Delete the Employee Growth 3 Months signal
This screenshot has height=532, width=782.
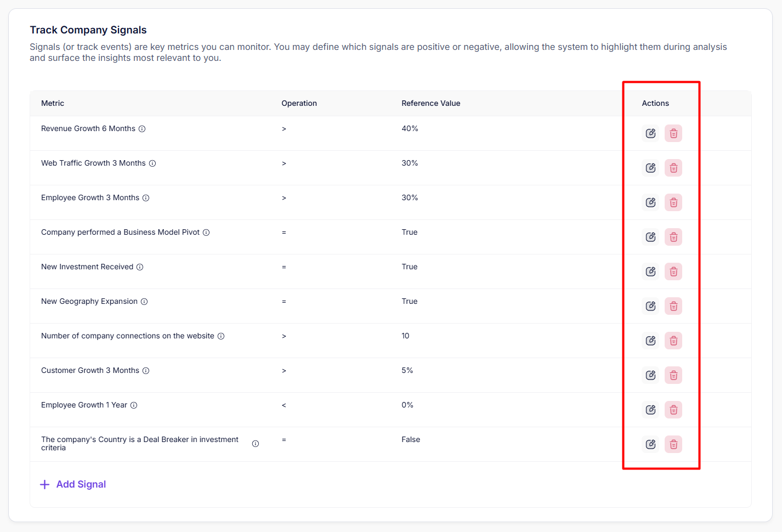673,202
